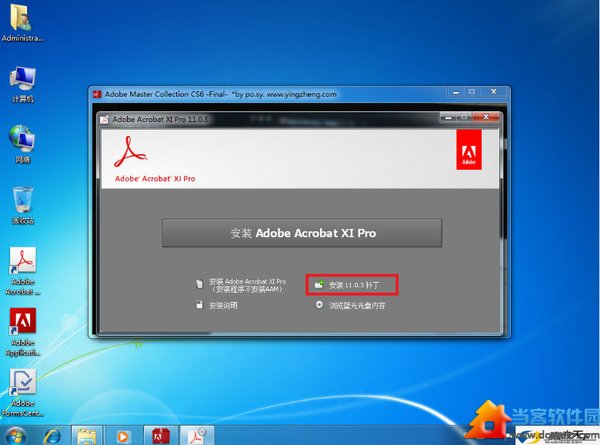
Task: Click 浏览蓝光光盘内容 browse disc link
Action: [357, 305]
